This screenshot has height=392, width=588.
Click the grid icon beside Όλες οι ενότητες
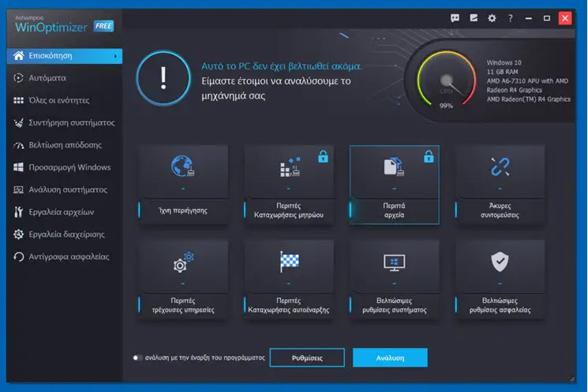pyautogui.click(x=18, y=100)
